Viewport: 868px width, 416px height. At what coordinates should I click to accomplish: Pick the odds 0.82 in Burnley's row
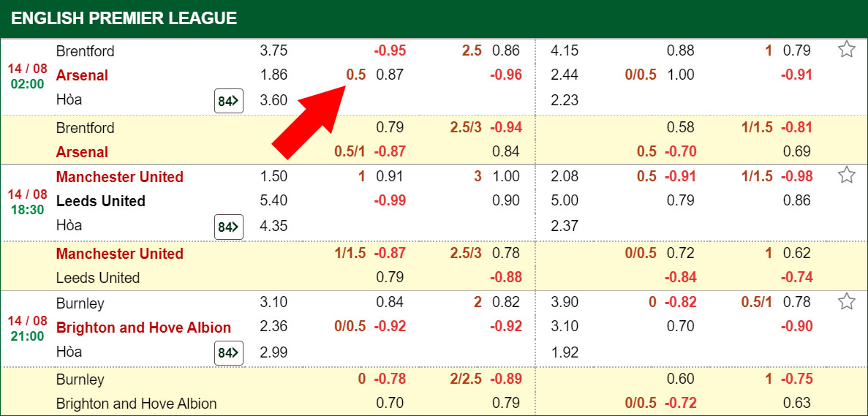[x=506, y=302]
